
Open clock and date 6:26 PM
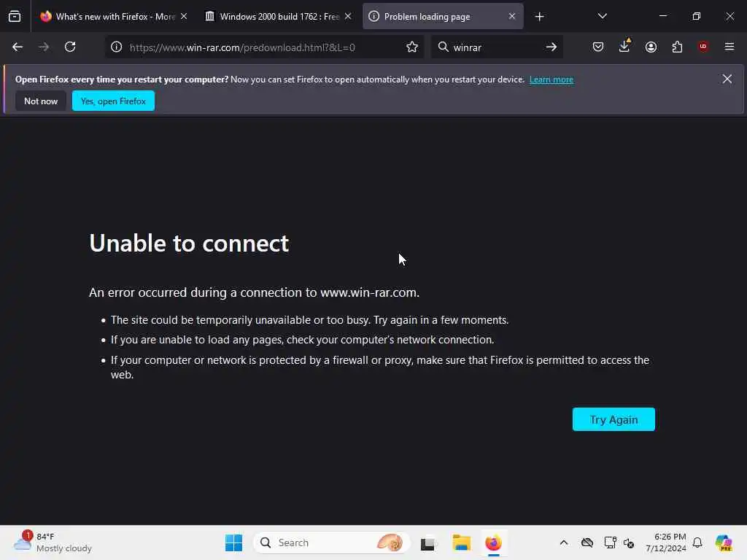pos(666,542)
